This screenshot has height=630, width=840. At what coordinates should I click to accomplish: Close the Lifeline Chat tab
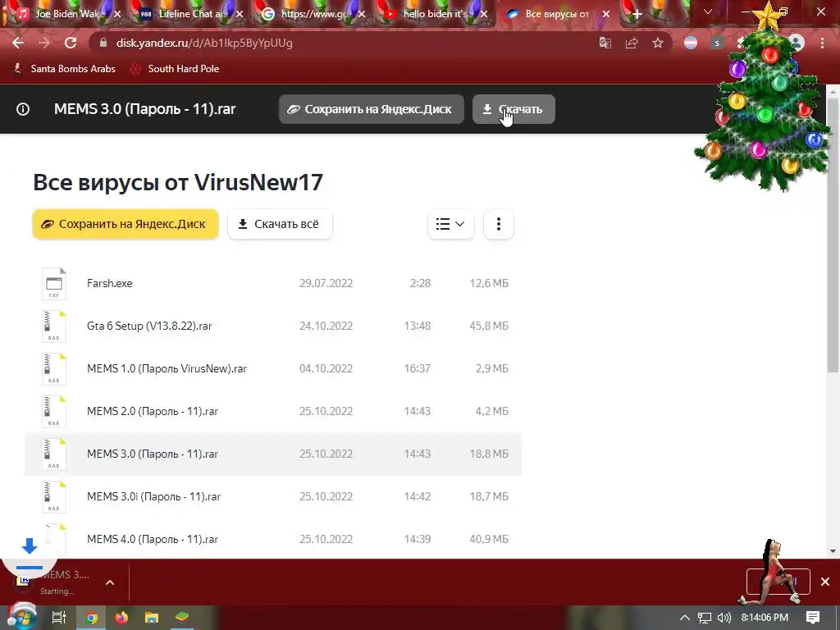240,14
